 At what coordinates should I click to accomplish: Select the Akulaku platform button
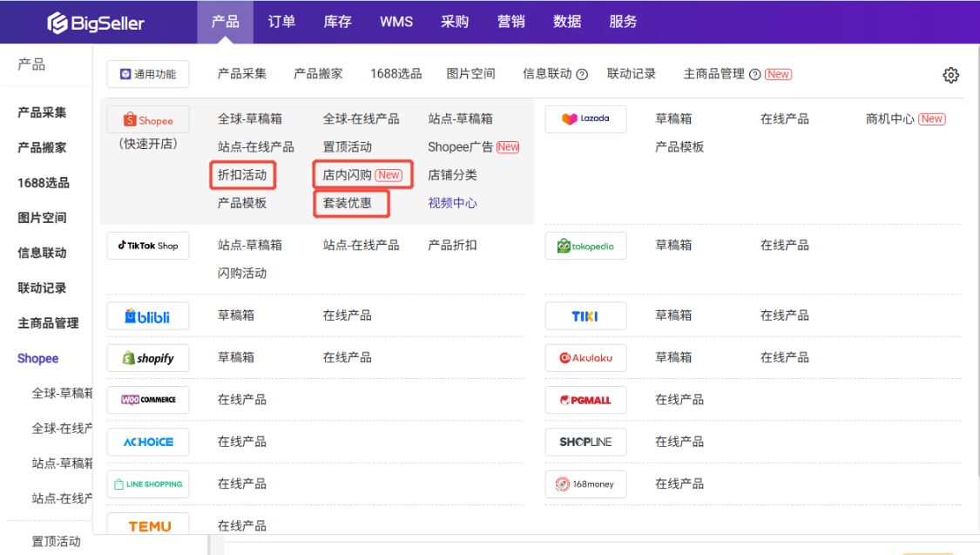(x=585, y=358)
